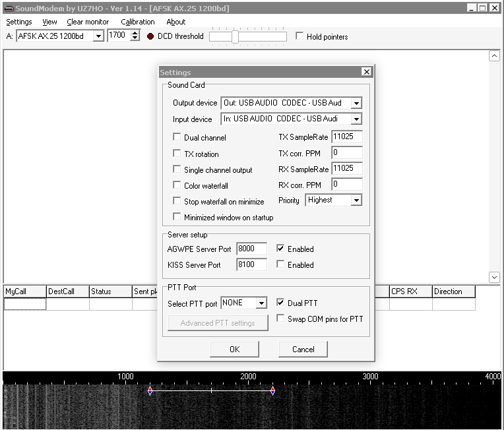The image size is (504, 430).
Task: Open the Settings menu
Action: 19,22
